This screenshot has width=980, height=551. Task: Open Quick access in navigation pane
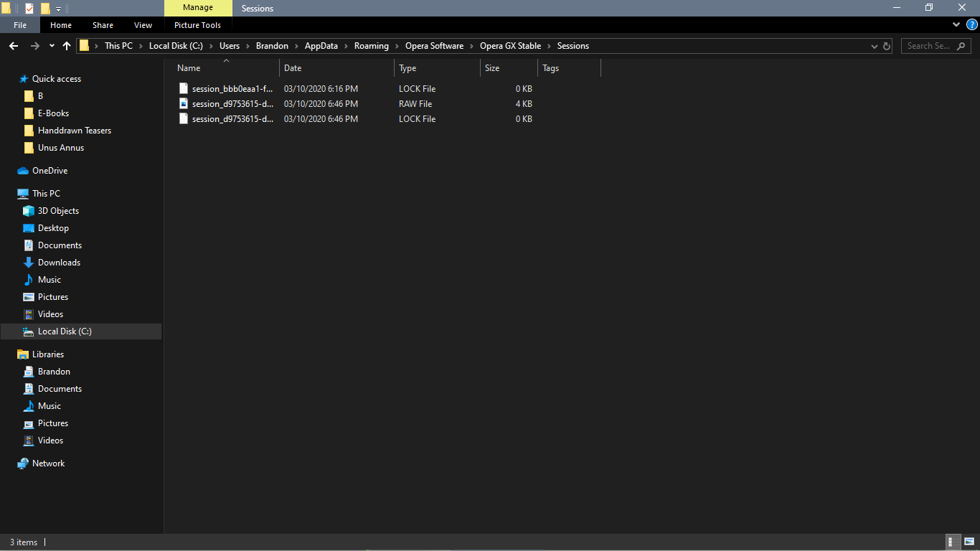pos(57,79)
